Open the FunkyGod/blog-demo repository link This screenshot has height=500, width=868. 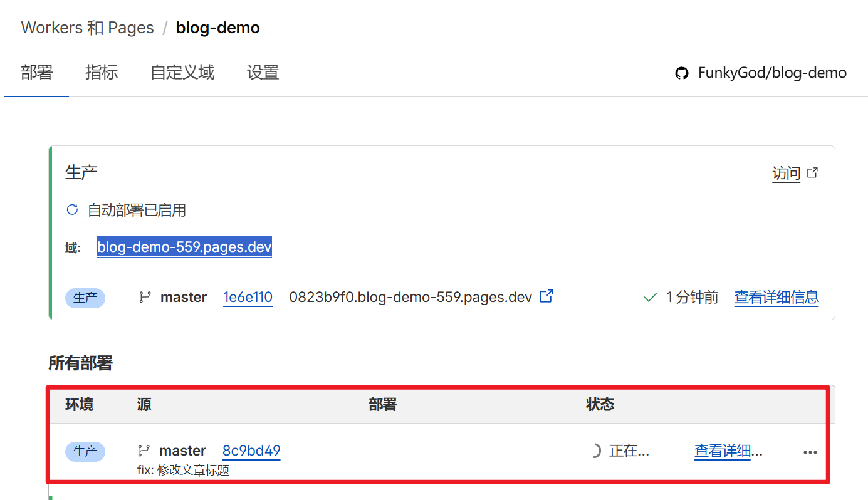(772, 73)
